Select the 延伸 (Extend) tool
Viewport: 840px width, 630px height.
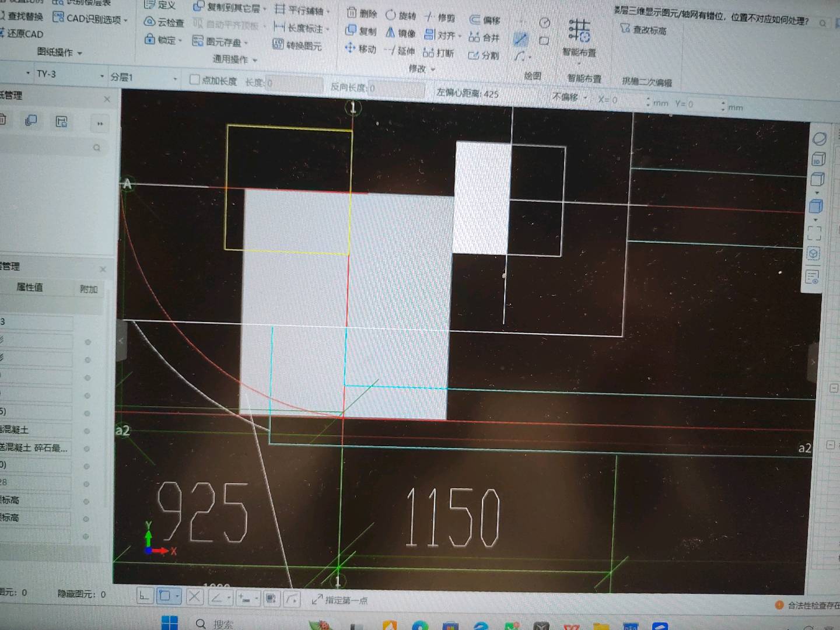pyautogui.click(x=400, y=51)
